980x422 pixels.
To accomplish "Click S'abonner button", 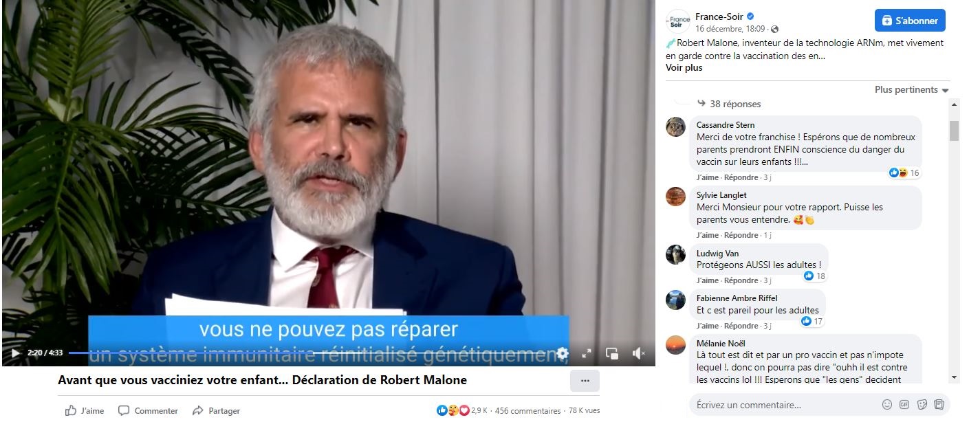I will pos(910,21).
